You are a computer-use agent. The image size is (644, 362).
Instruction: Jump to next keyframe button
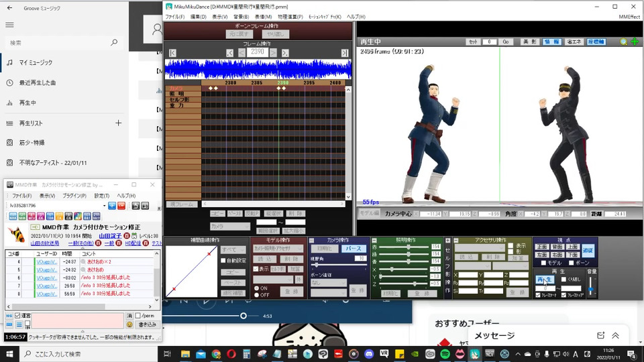pos(285,53)
